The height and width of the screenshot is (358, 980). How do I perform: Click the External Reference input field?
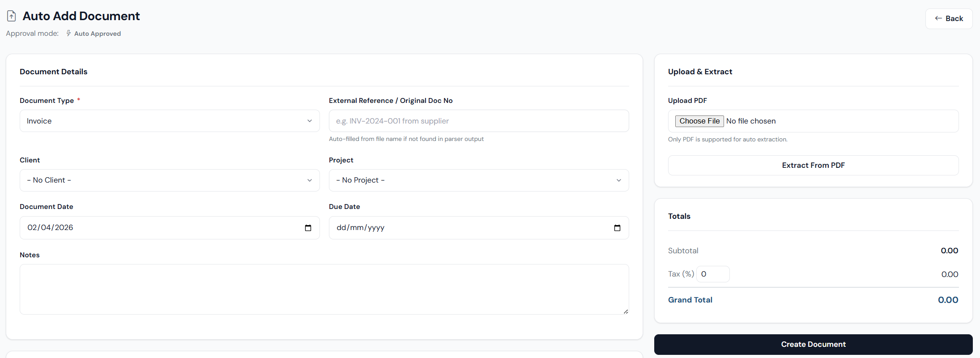pos(478,121)
